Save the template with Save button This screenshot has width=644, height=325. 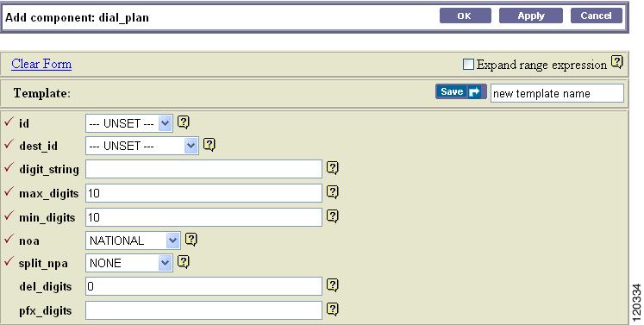pos(461,91)
